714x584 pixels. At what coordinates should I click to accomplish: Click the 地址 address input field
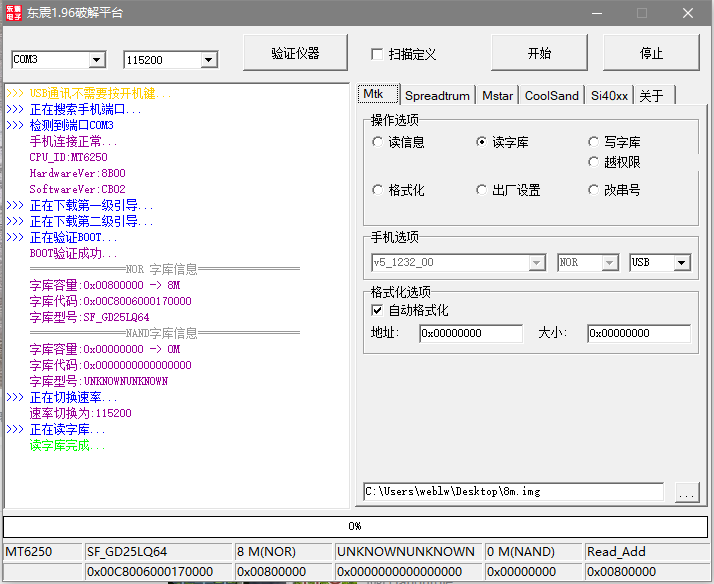pos(470,333)
